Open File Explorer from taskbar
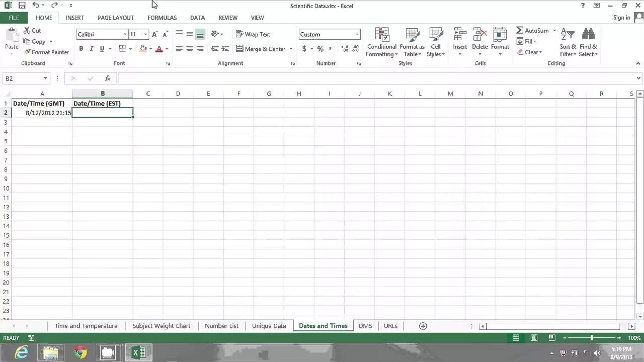This screenshot has height=362, width=644. [x=51, y=353]
